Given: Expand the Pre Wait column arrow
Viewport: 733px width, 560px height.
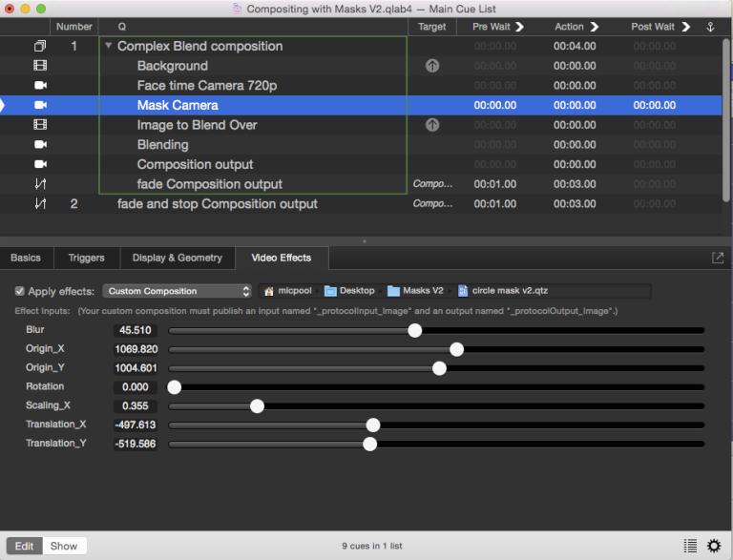Looking at the screenshot, I should (x=520, y=27).
